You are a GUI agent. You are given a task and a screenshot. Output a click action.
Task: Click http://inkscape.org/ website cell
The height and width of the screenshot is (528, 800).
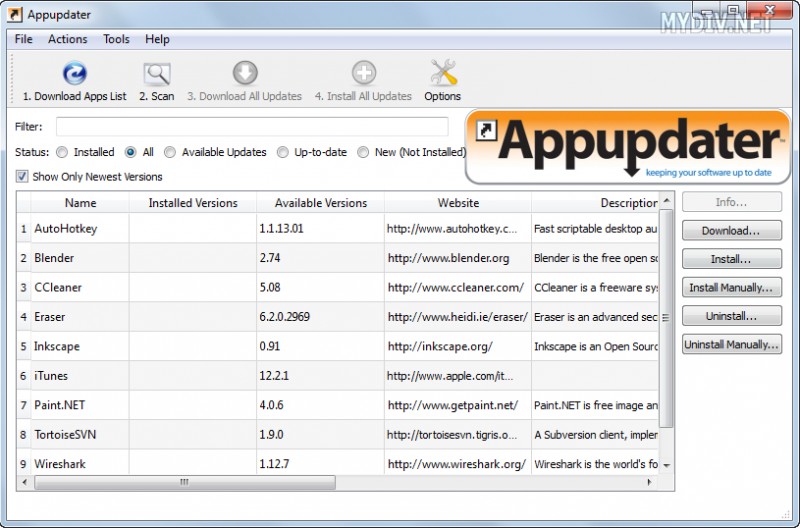pos(458,346)
